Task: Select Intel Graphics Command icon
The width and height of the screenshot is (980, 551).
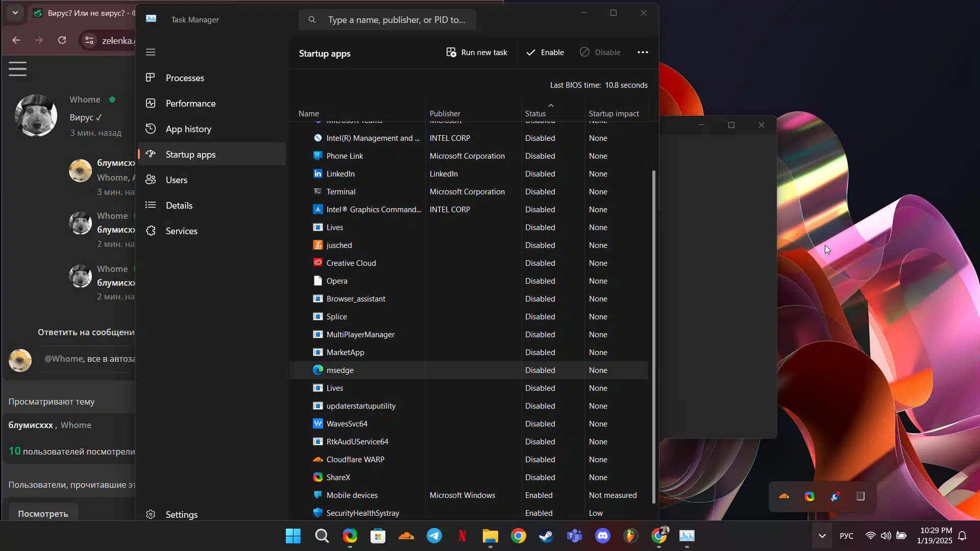Action: [x=318, y=209]
